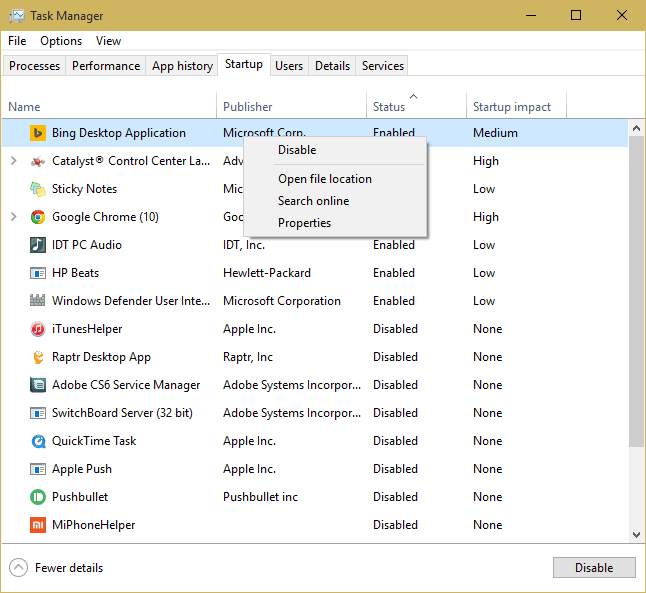646x593 pixels.
Task: Click the MiPhoneHelper icon
Action: tap(38, 525)
